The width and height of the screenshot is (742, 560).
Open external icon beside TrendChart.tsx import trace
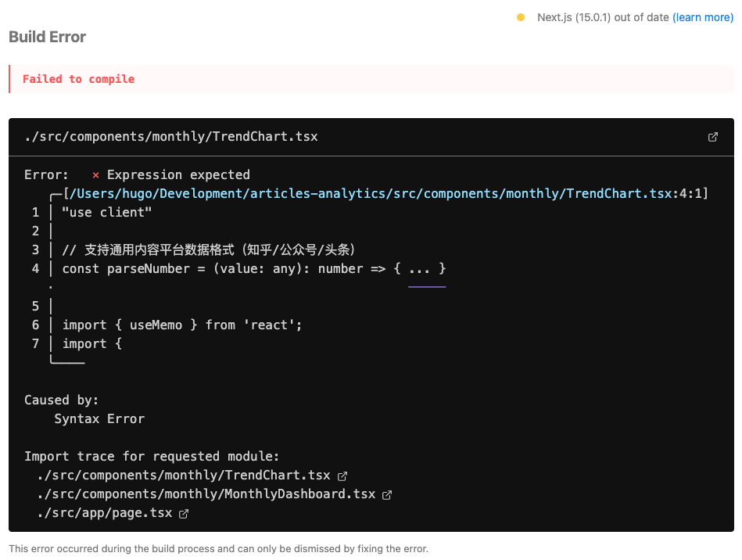click(x=342, y=476)
